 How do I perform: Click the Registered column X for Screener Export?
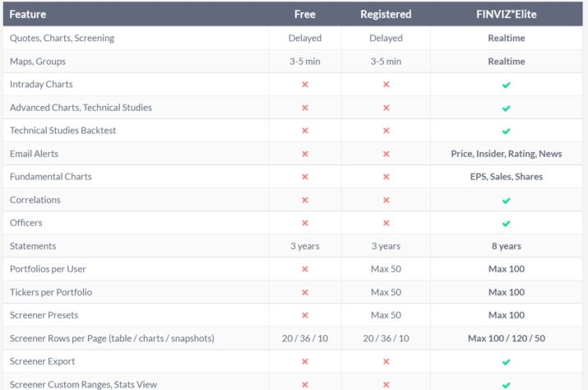pyautogui.click(x=386, y=361)
